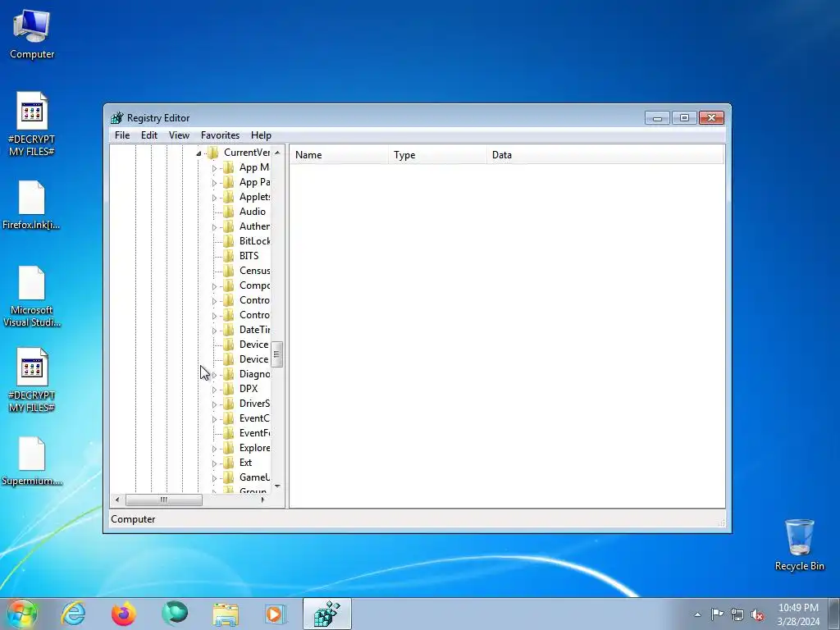Select the App M tree label
The width and height of the screenshot is (840, 630).
[254, 167]
